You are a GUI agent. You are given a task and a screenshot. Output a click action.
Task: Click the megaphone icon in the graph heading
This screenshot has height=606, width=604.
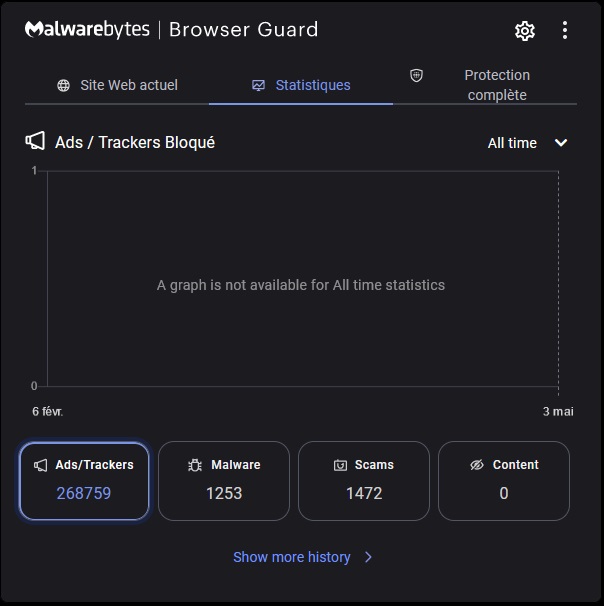click(x=36, y=141)
